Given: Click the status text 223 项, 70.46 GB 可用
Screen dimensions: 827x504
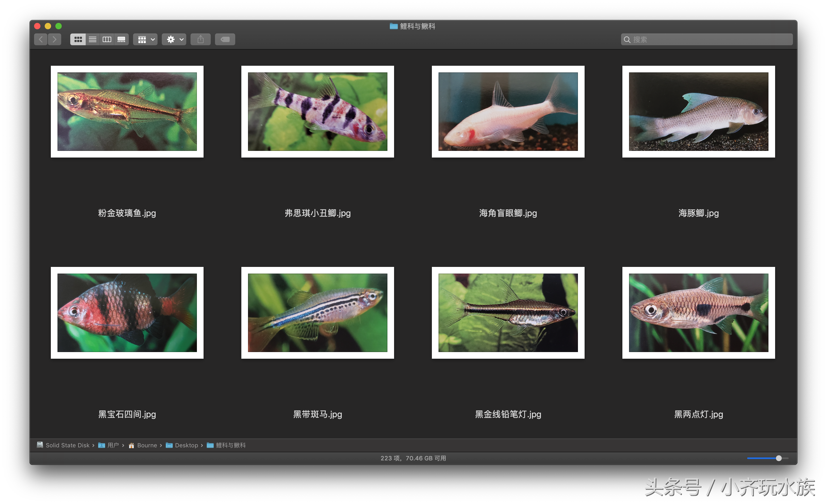Looking at the screenshot, I should pos(413,458).
